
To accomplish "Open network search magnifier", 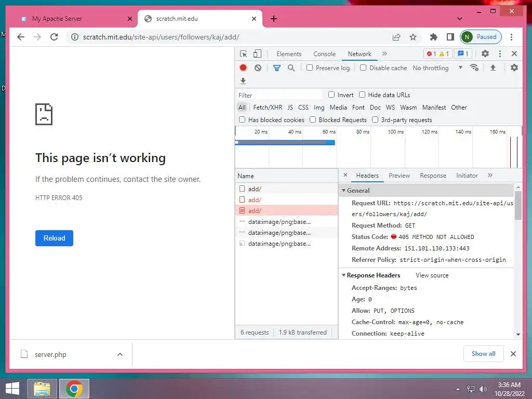I will pos(291,68).
